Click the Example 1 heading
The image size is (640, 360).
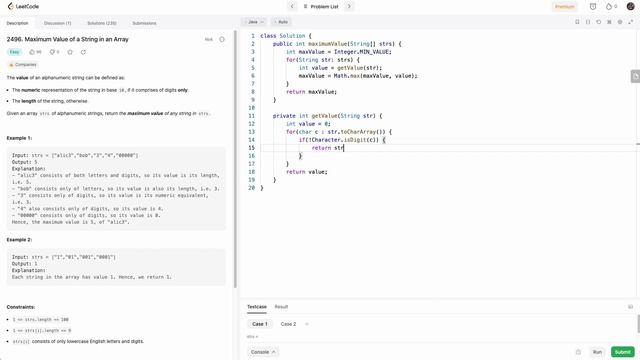point(19,138)
